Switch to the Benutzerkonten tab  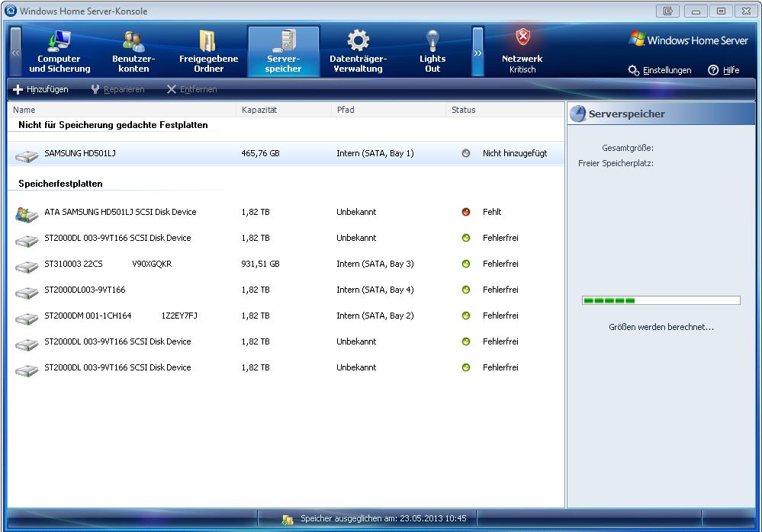133,51
